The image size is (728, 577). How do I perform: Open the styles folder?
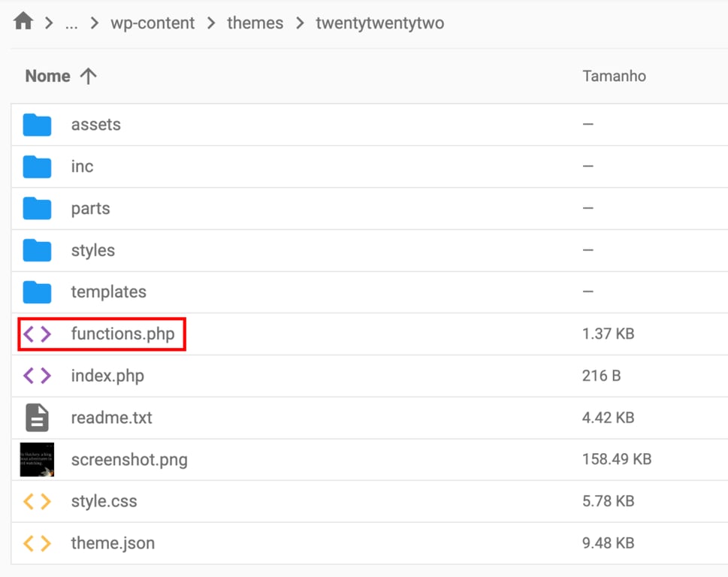(x=92, y=250)
